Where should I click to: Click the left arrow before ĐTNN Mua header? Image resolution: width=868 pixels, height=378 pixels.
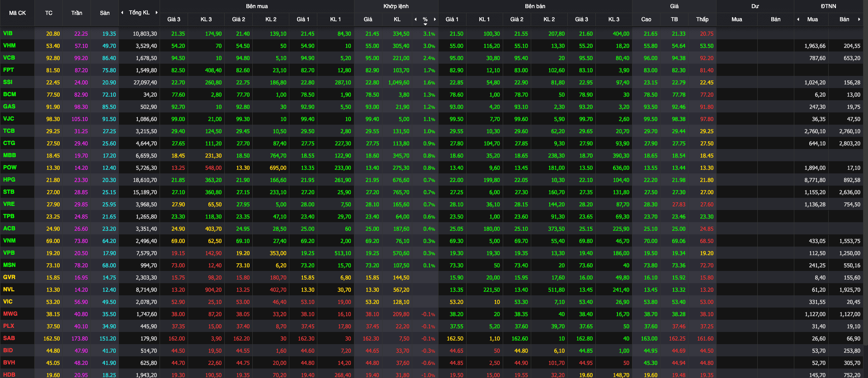click(x=798, y=19)
